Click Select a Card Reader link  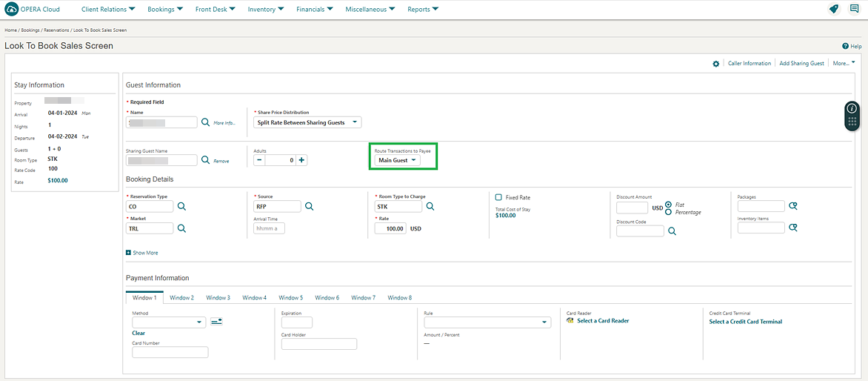[x=603, y=321]
